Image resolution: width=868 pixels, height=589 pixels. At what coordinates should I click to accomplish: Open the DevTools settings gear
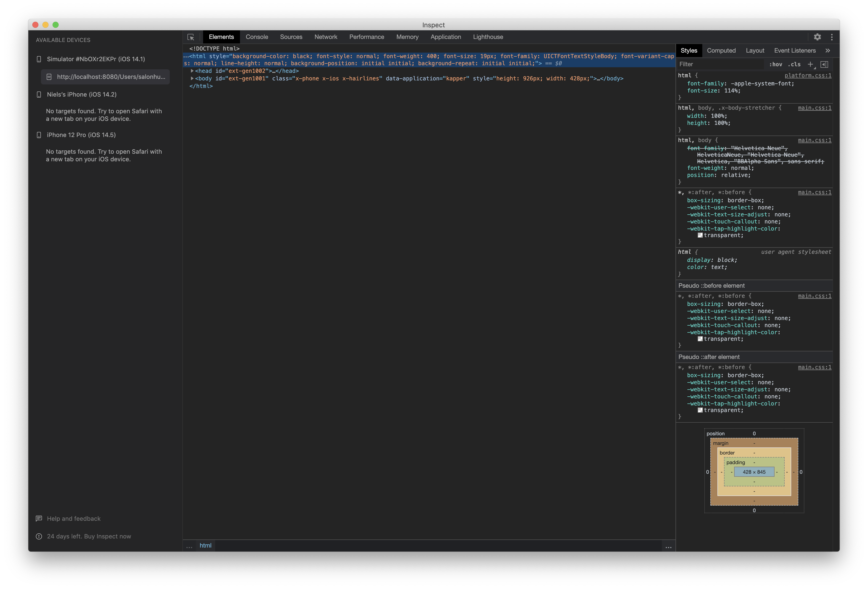click(x=817, y=37)
